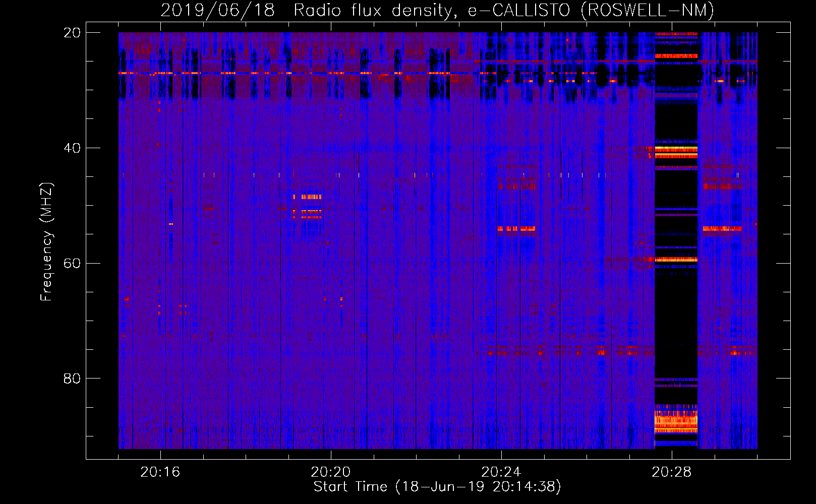The width and height of the screenshot is (816, 504).
Task: Click the time tick label "20:24"
Action: tap(501, 472)
